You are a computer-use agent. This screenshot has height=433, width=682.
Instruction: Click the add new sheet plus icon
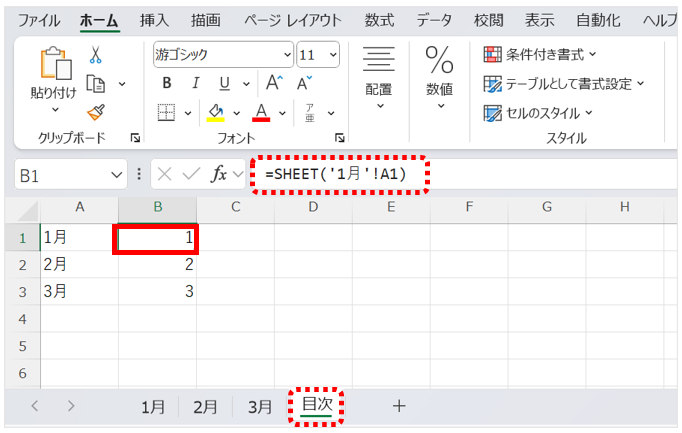(x=399, y=406)
